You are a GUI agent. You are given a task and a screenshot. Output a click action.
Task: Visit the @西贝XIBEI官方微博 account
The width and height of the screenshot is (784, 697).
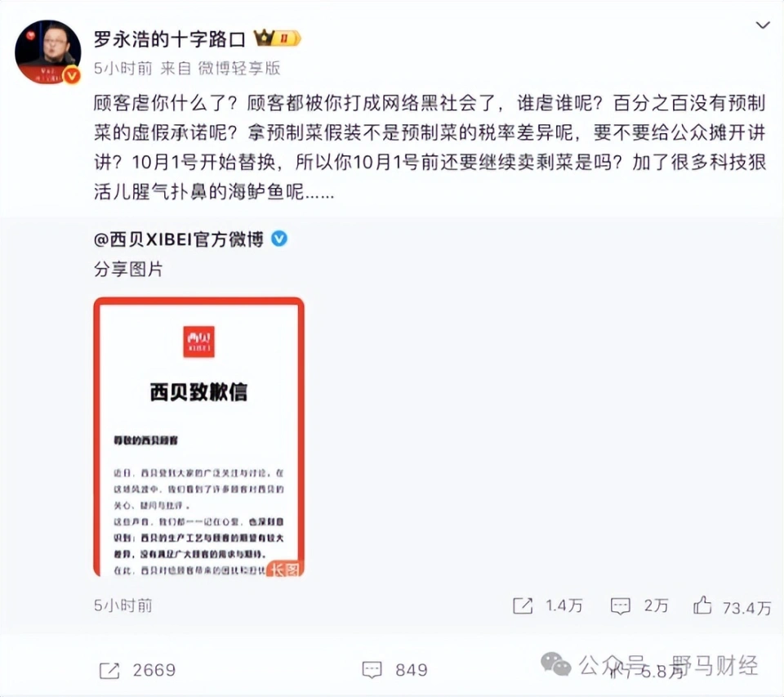point(179,239)
